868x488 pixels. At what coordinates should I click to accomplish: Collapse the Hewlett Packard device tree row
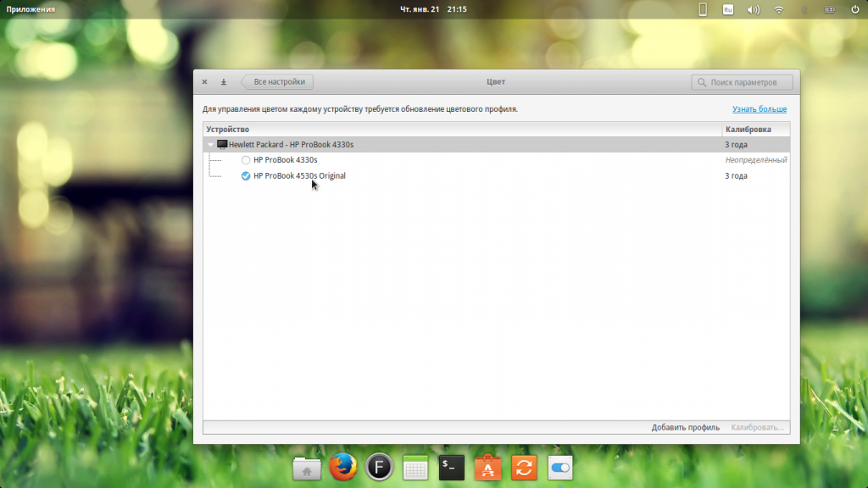[x=210, y=144]
